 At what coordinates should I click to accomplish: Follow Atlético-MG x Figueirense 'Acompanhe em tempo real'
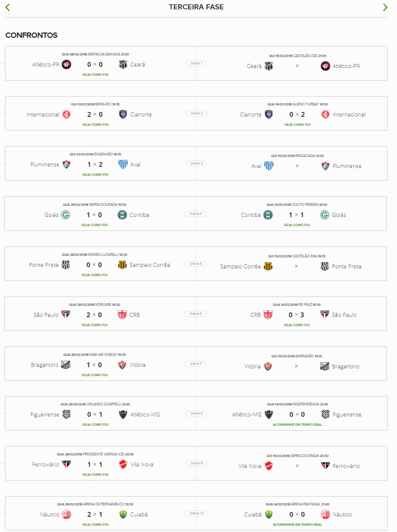(297, 425)
